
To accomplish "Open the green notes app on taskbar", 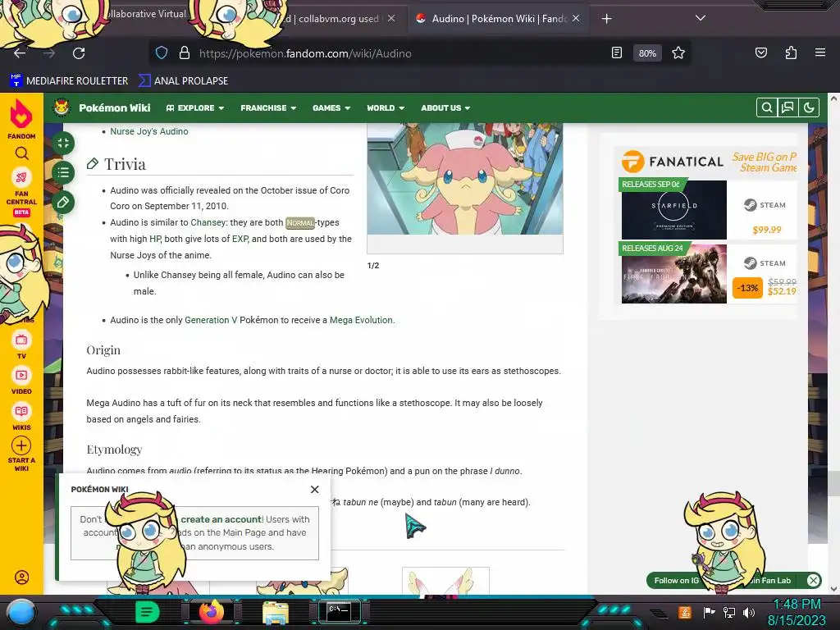I will (x=148, y=612).
